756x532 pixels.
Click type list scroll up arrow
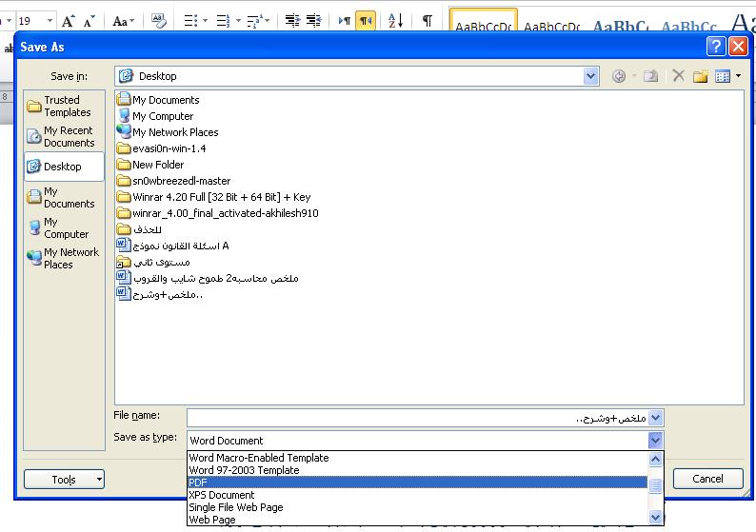tap(655, 460)
